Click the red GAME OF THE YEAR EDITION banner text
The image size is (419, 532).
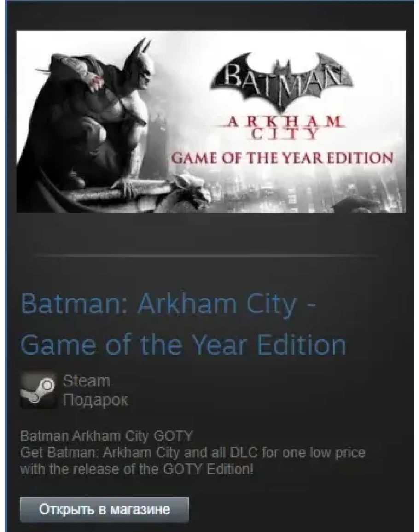pos(282,158)
